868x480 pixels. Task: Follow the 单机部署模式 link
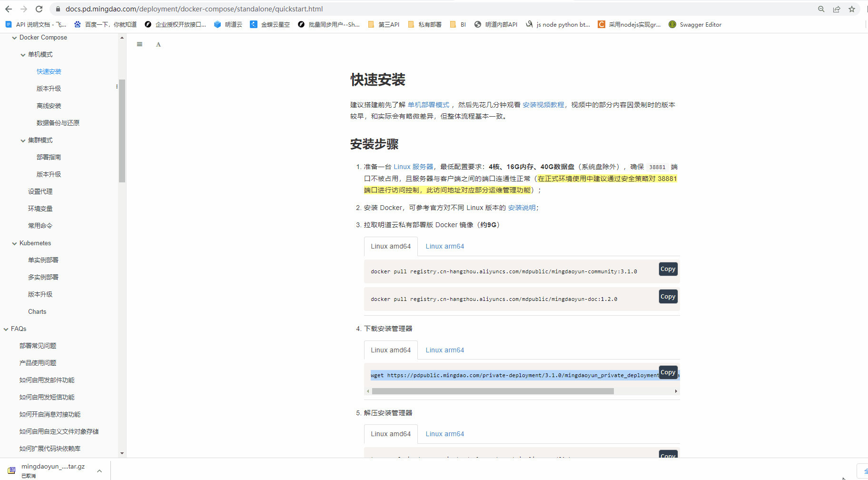point(428,105)
